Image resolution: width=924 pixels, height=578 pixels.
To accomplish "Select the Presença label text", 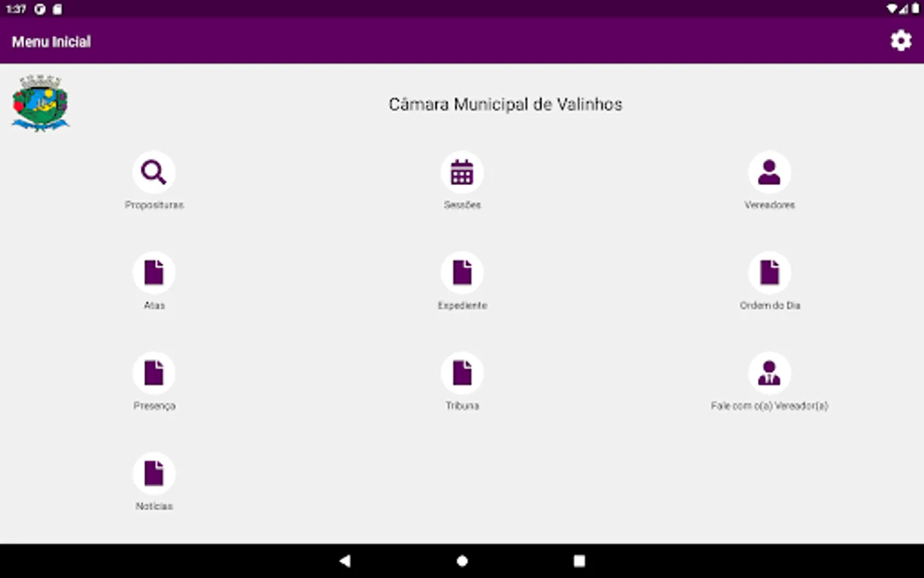I will (x=154, y=406).
